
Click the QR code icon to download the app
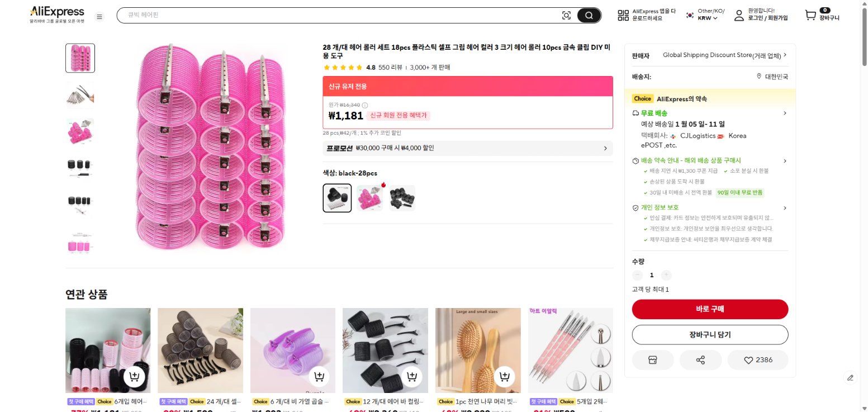[623, 15]
